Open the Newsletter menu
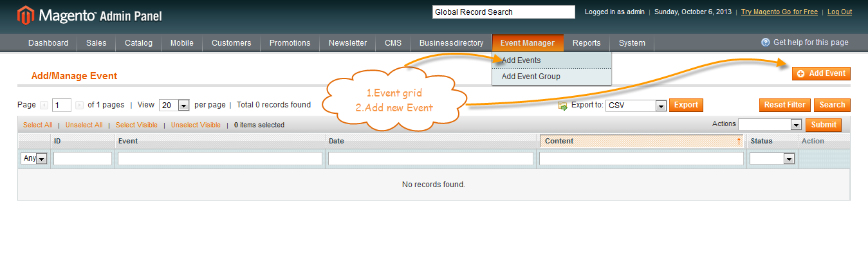 pyautogui.click(x=348, y=43)
